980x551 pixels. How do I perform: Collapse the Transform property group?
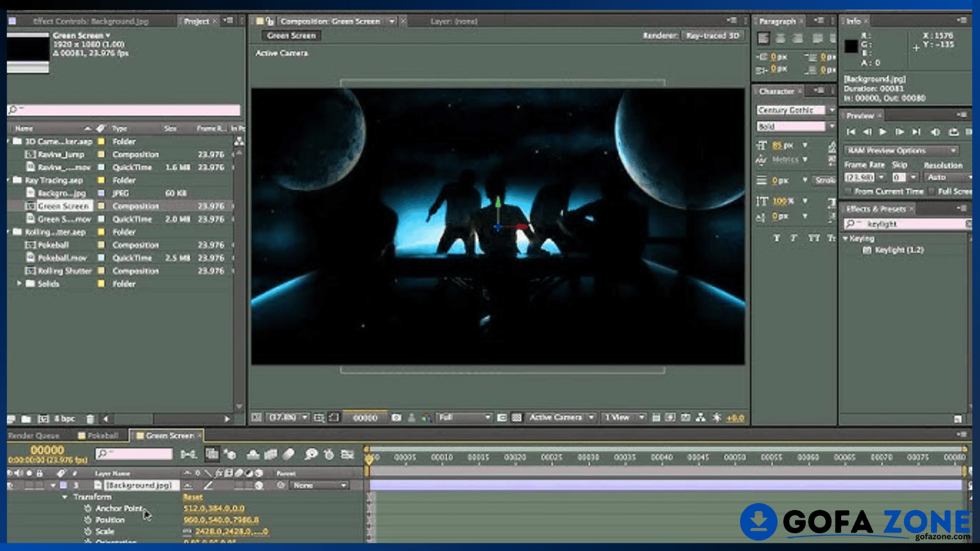(x=64, y=497)
